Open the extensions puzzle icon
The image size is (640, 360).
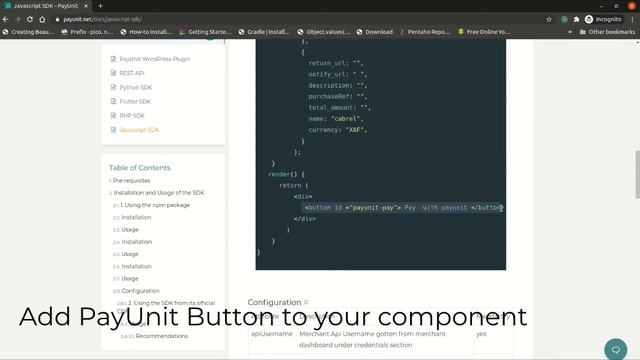tap(576, 19)
